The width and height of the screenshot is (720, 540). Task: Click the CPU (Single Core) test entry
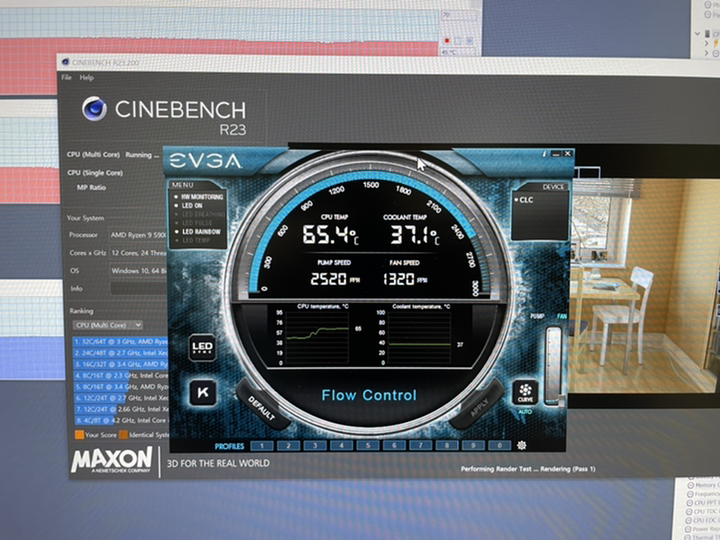click(x=95, y=173)
